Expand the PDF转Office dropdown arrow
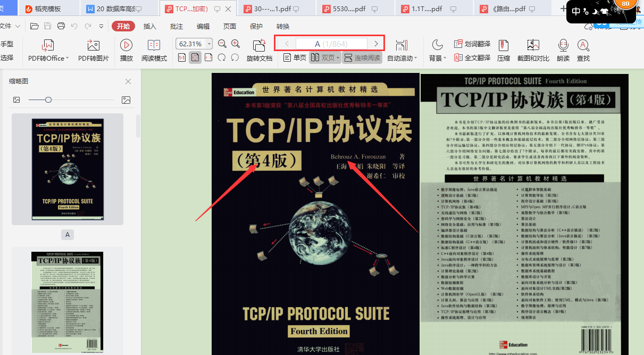 click(x=68, y=59)
